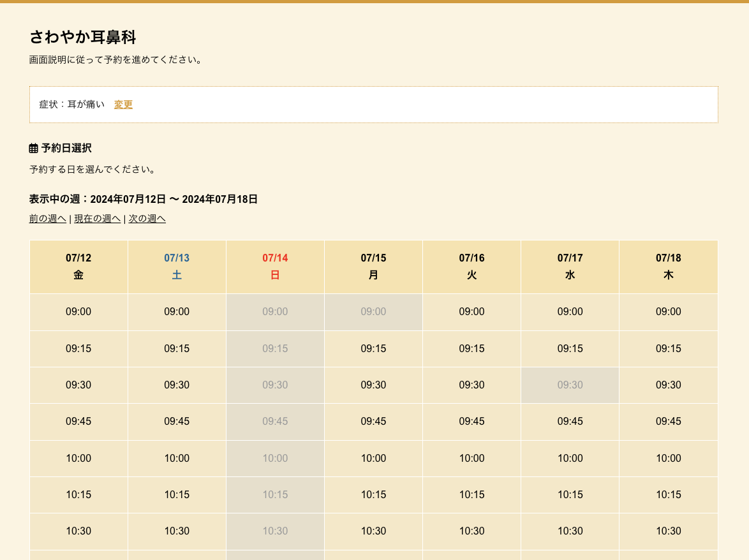Book 09:30 on 07/13
Viewport: 749px width, 560px height.
coord(177,385)
